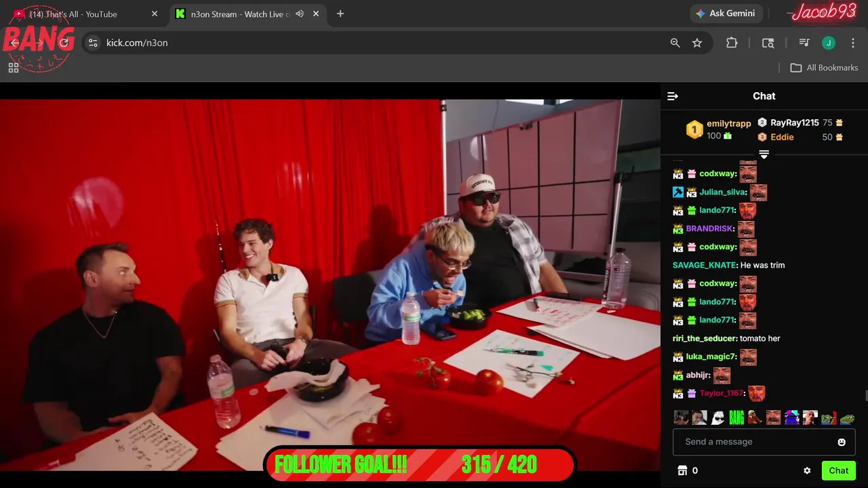Open a new browser tab
The height and width of the screenshot is (488, 868).
340,14
